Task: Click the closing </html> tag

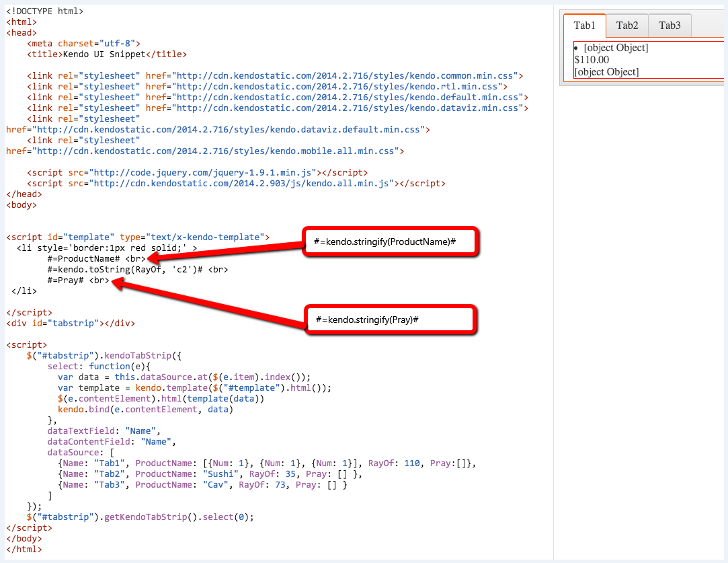Action: [x=24, y=550]
